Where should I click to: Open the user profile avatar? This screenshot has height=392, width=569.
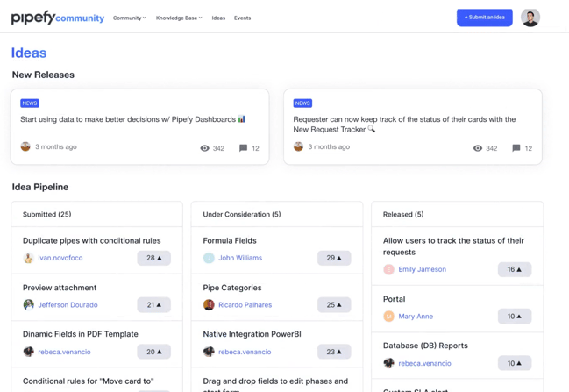(530, 18)
